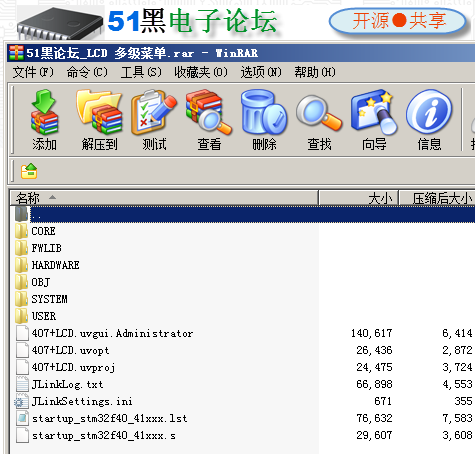This screenshot has height=454, width=475.
Task: Run the Test (测试) archive tool
Action: (x=154, y=120)
